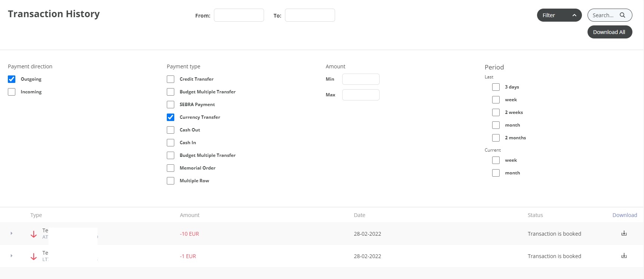This screenshot has width=644, height=279.
Task: Expand the -10 EUR transaction row
Action: pyautogui.click(x=12, y=233)
